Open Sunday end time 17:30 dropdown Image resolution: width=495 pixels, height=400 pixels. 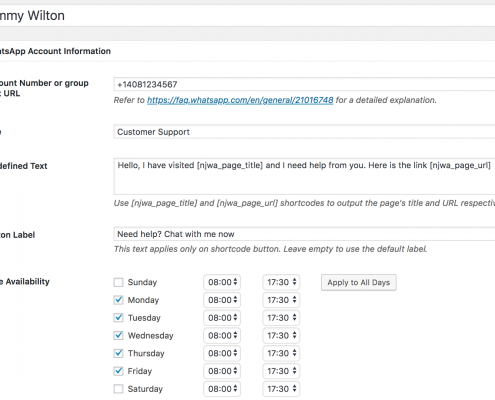pyautogui.click(x=281, y=282)
